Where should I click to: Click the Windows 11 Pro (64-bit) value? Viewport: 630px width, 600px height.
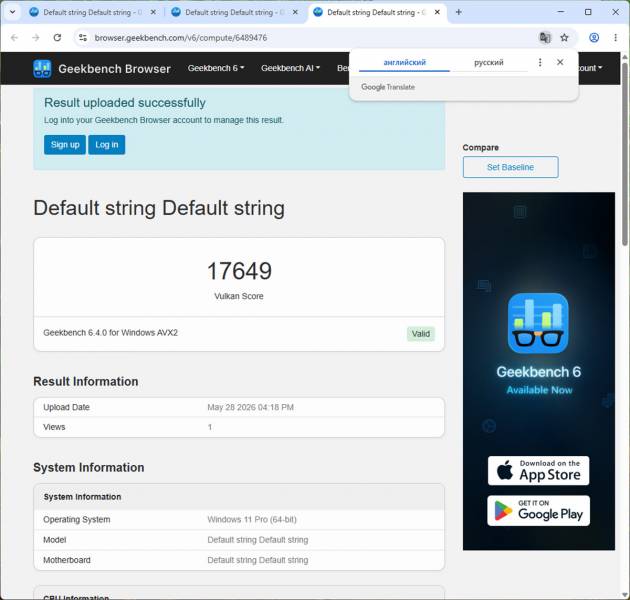[252, 519]
